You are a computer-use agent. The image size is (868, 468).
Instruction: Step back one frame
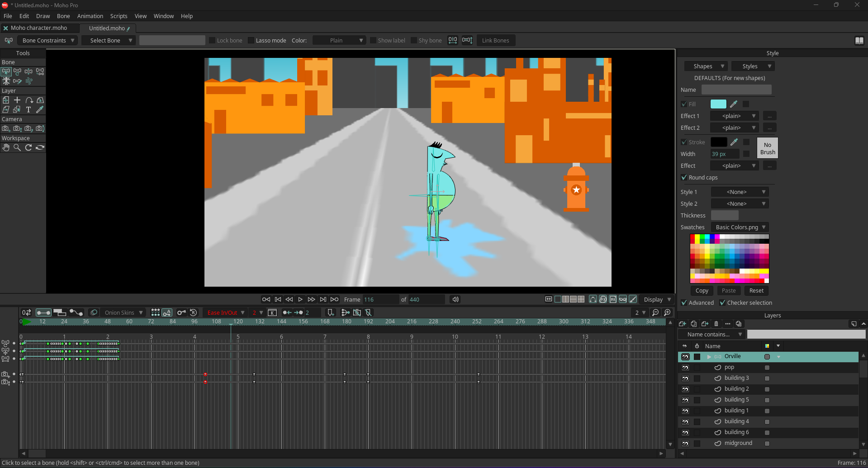(x=289, y=299)
